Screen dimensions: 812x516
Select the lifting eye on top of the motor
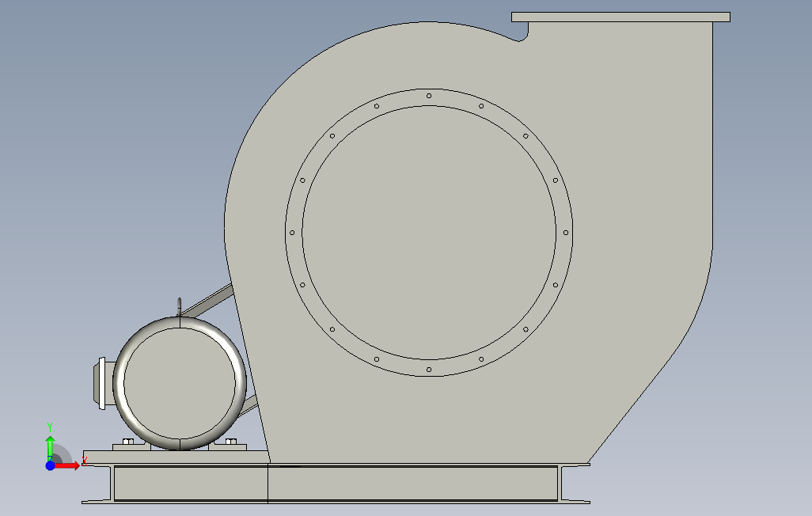click(x=179, y=307)
